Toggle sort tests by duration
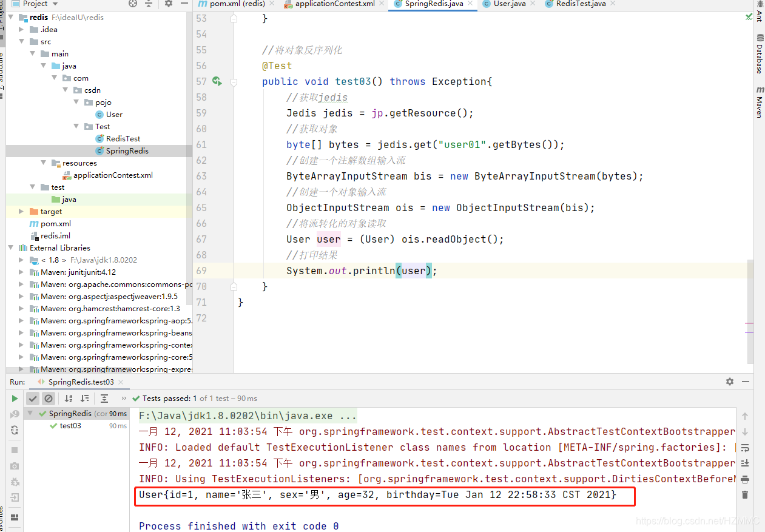Screen dimensions: 765x532 [x=84, y=399]
